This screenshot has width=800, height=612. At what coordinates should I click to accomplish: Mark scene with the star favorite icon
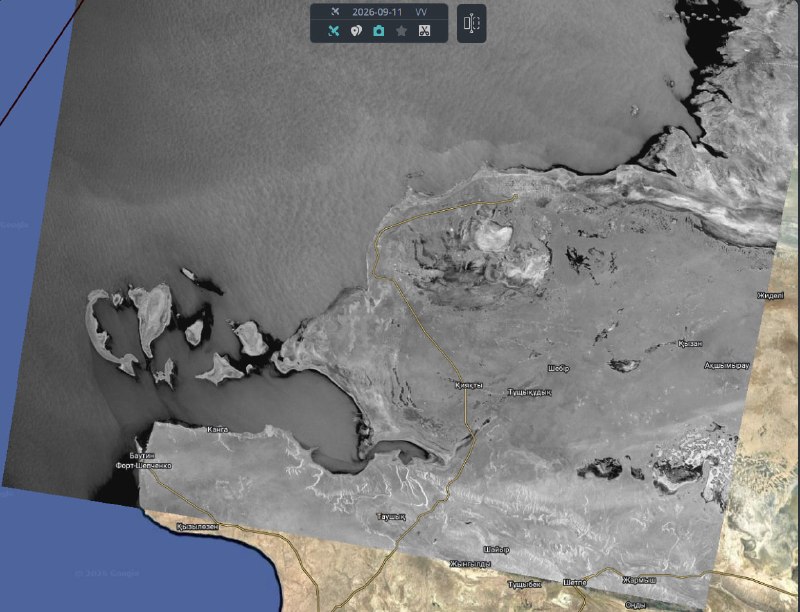402,31
